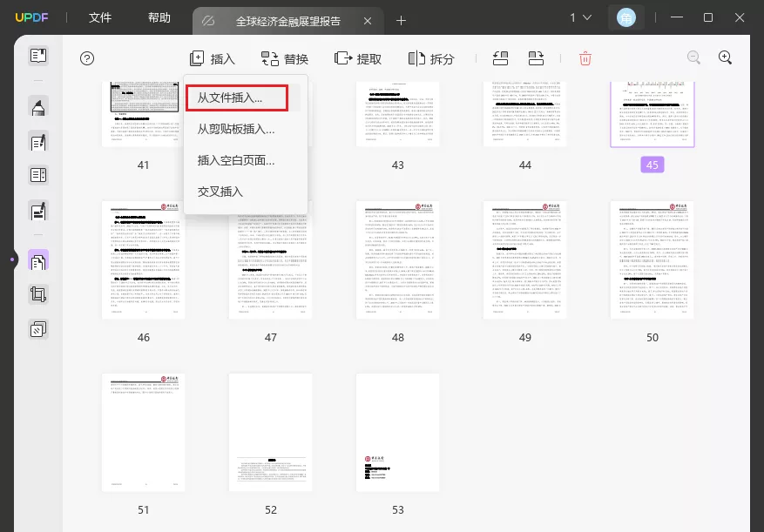Select page 45 thumbnail
This screenshot has height=532, width=764.
tap(652, 114)
